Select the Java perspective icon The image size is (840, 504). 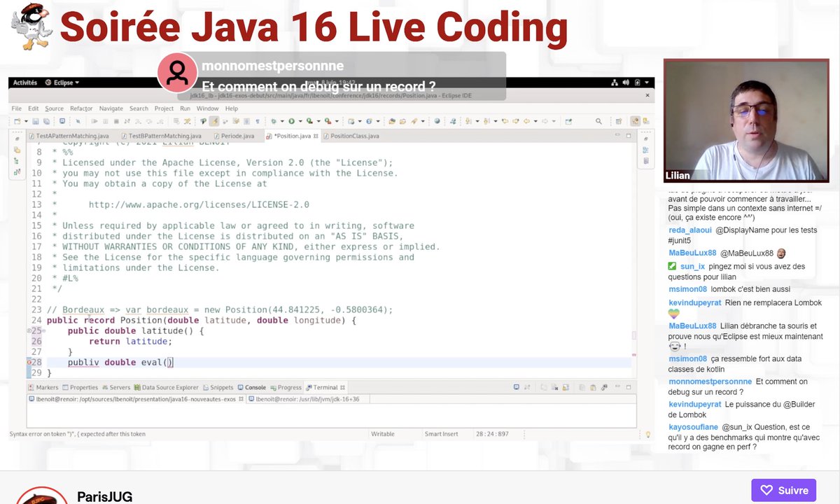click(636, 121)
